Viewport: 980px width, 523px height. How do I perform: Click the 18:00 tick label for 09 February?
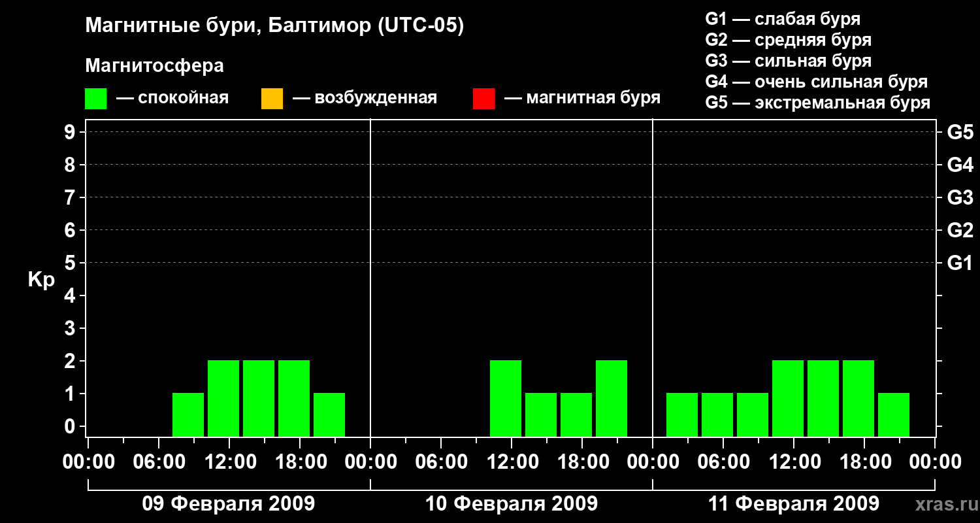pos(300,462)
